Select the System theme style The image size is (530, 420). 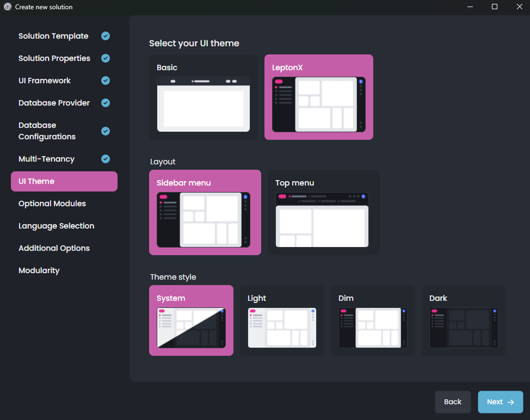[x=191, y=320]
